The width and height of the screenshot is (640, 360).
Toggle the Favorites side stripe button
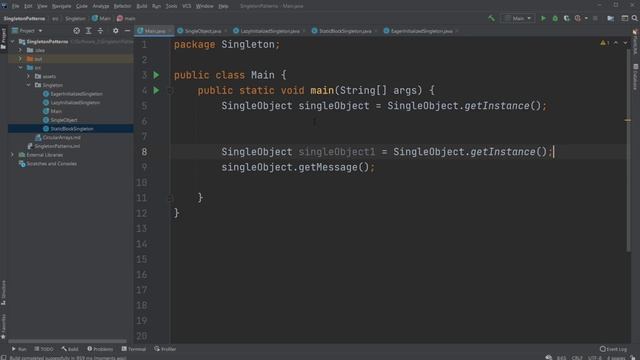tap(4, 327)
